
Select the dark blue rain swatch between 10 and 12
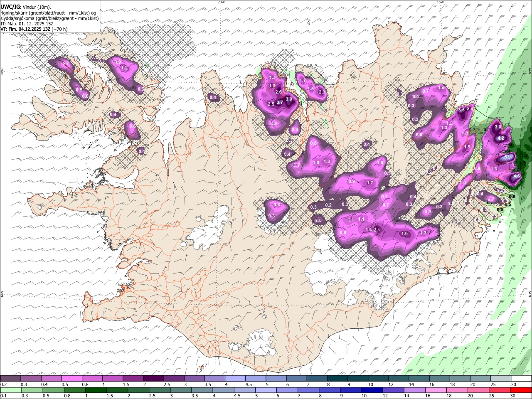[372, 390]
